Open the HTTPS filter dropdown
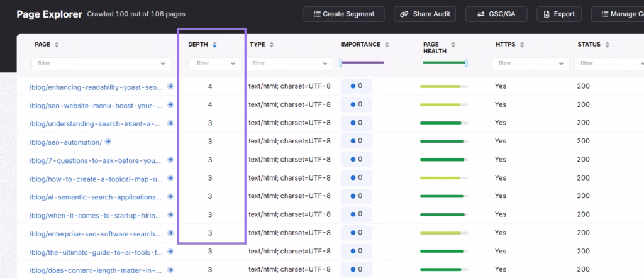Screen dimensions: 644x278 (531, 64)
